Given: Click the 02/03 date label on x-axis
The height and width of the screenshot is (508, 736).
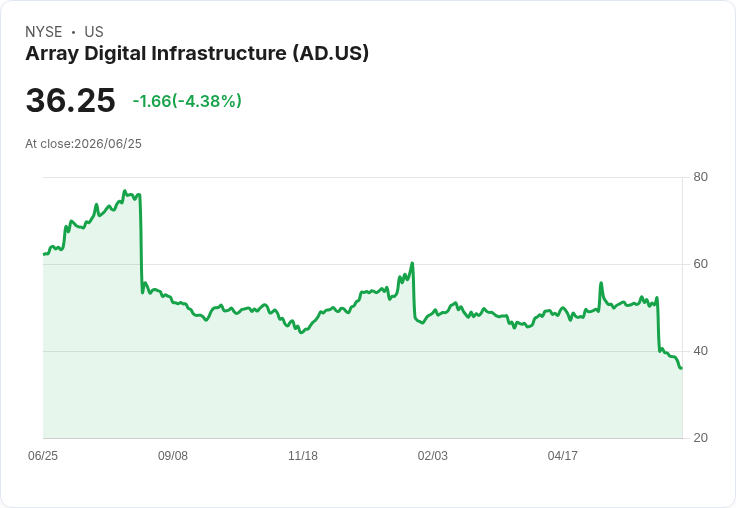Looking at the screenshot, I should pos(433,456).
